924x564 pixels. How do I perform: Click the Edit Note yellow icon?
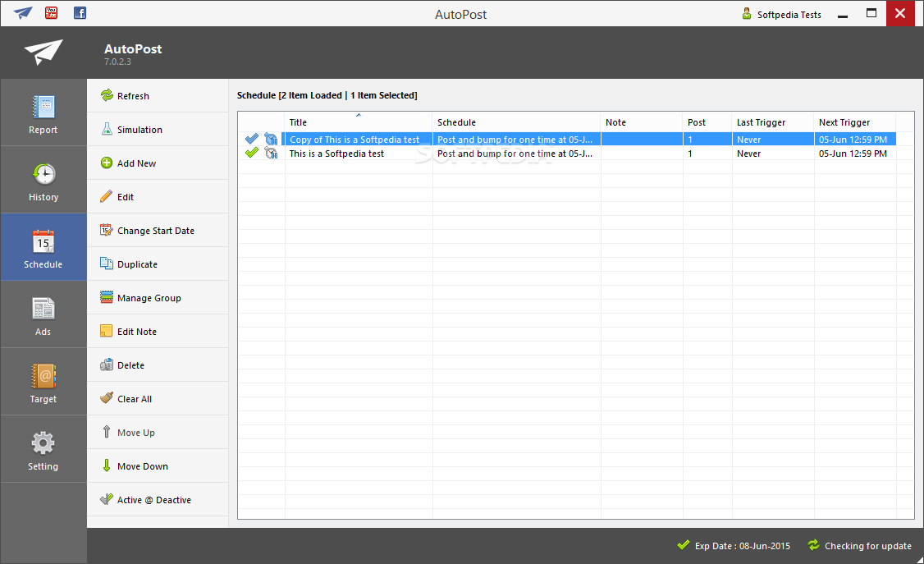click(106, 331)
